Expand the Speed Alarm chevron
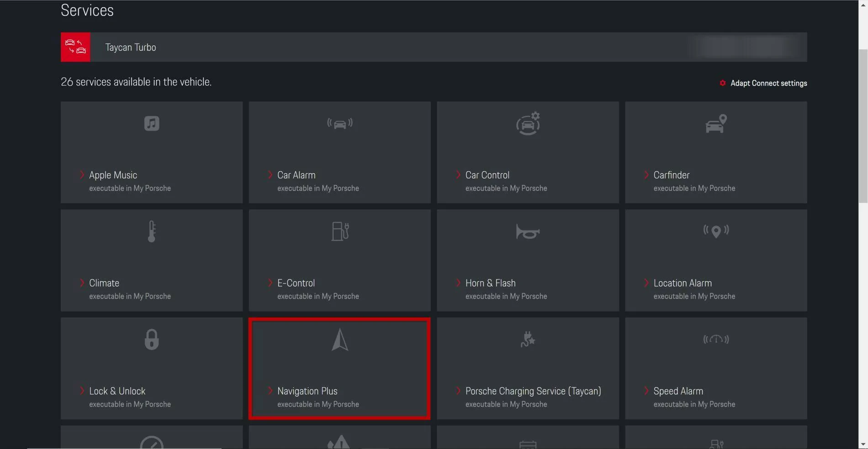Screen dimensions: 868x449 tap(646, 390)
